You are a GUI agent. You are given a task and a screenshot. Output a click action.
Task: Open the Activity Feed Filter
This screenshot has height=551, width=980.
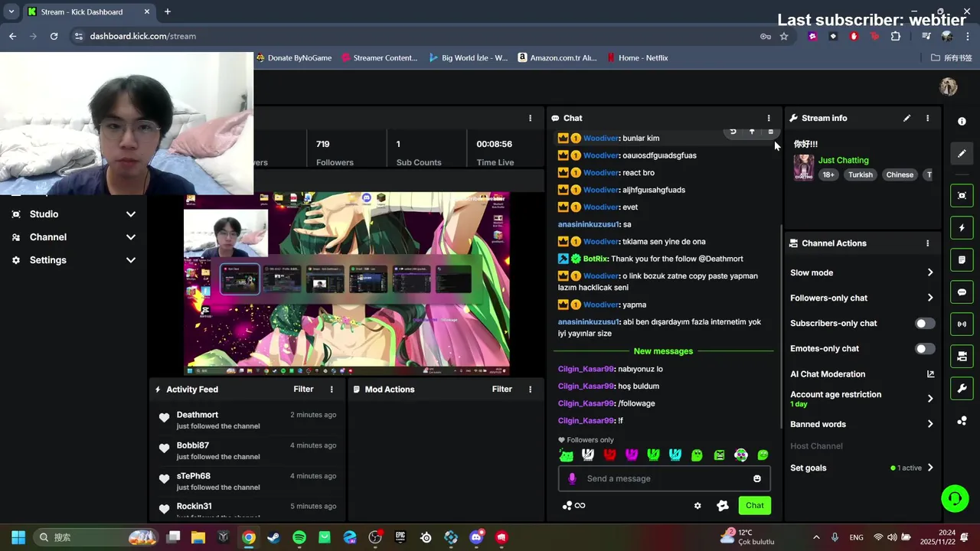click(x=303, y=390)
